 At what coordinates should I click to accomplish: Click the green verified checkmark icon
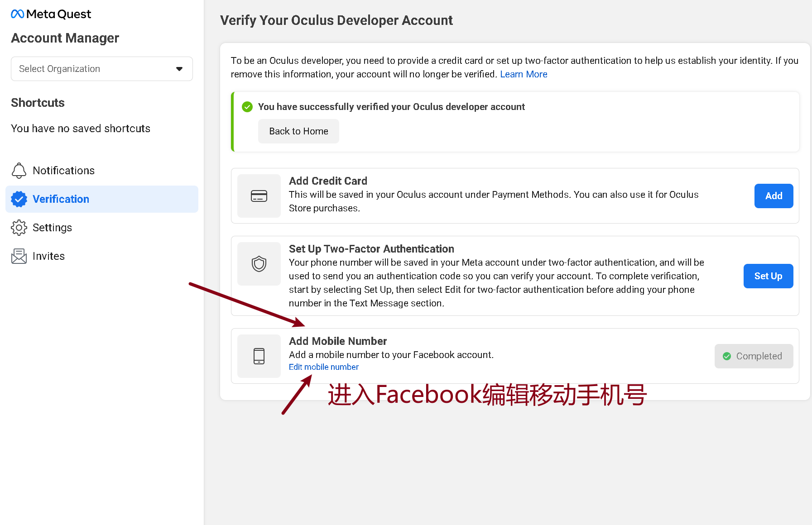click(247, 107)
